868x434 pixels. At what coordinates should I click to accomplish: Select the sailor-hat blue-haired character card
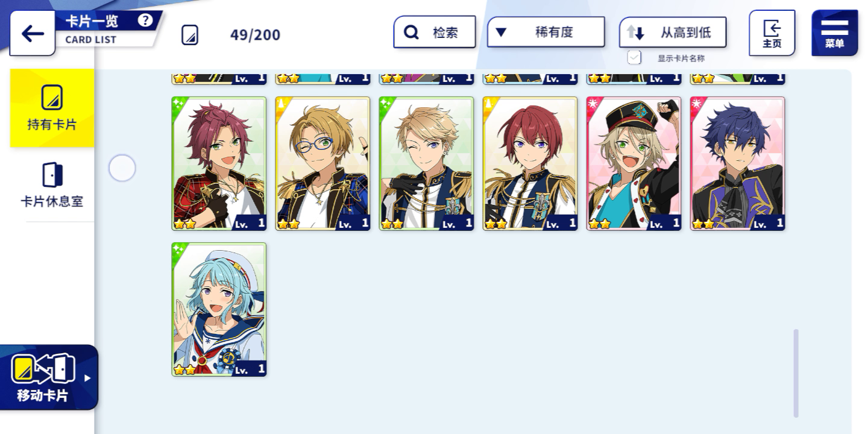(219, 309)
